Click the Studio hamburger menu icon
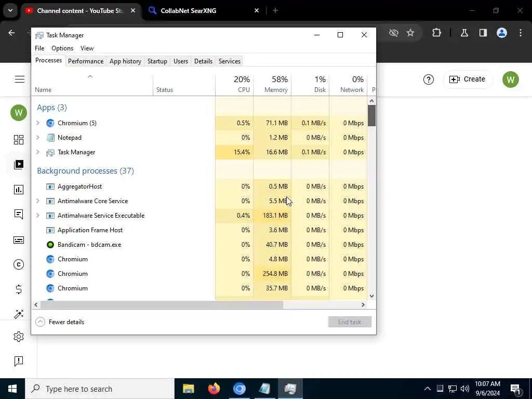Viewport: 532px width, 399px height. coord(20,79)
